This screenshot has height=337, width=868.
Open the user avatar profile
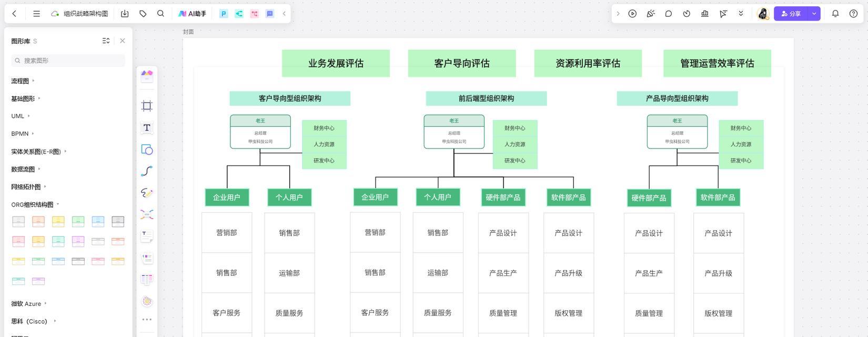point(763,14)
